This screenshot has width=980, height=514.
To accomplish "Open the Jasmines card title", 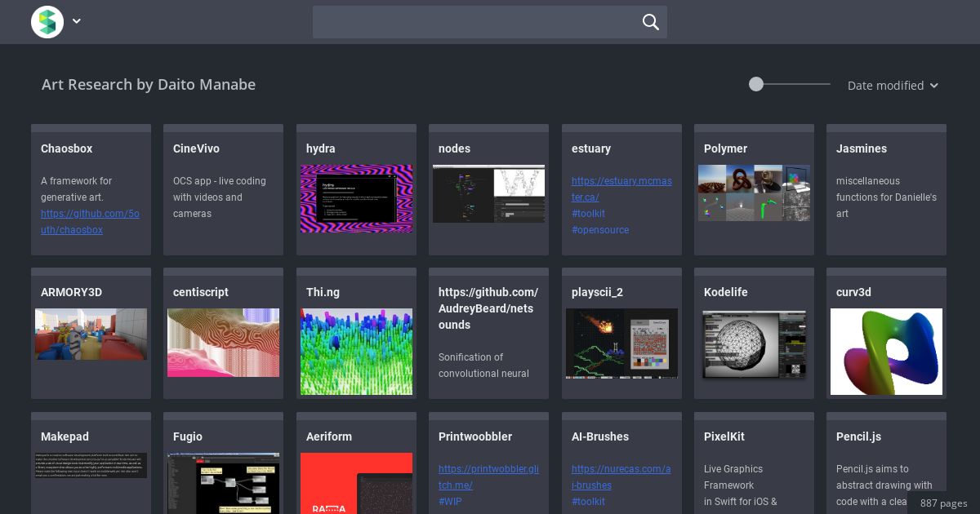I will click(x=862, y=148).
